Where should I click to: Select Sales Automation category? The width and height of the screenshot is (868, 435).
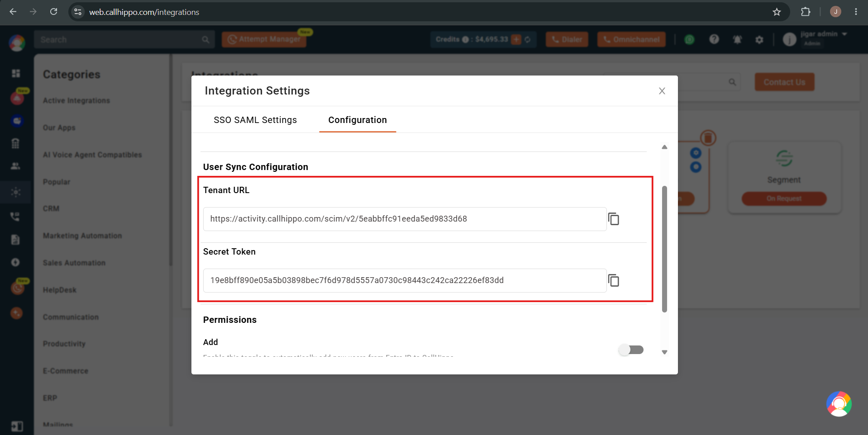(74, 263)
